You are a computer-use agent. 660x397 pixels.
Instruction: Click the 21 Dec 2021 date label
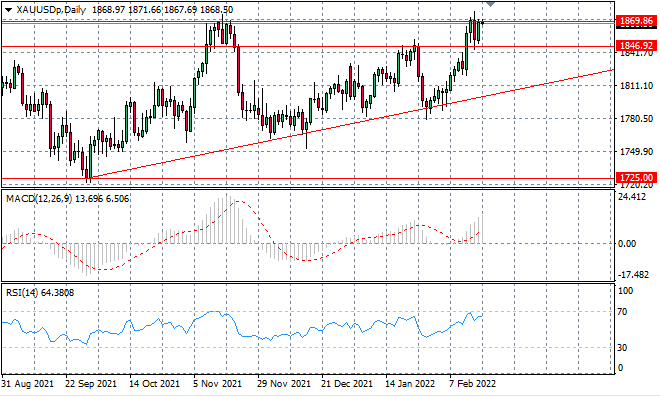click(347, 384)
